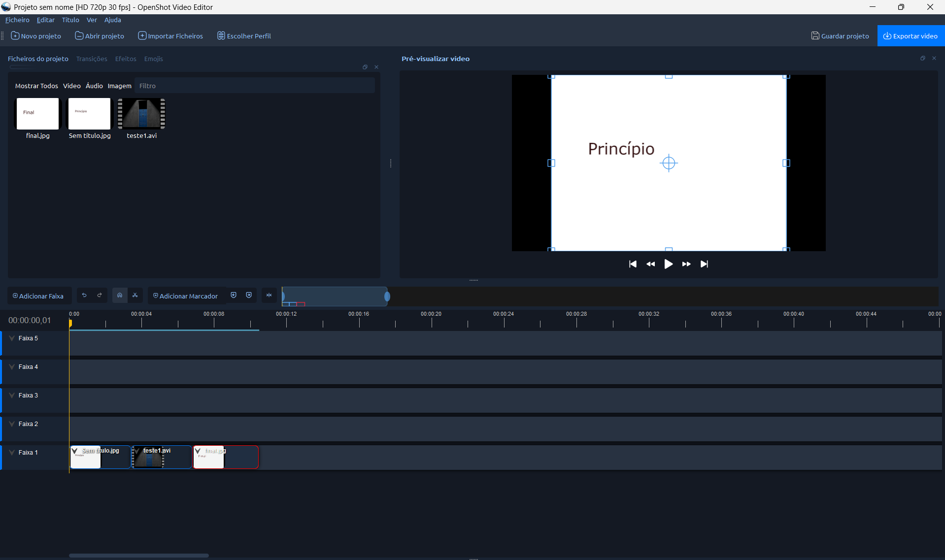Jump to previous marker

(x=234, y=296)
